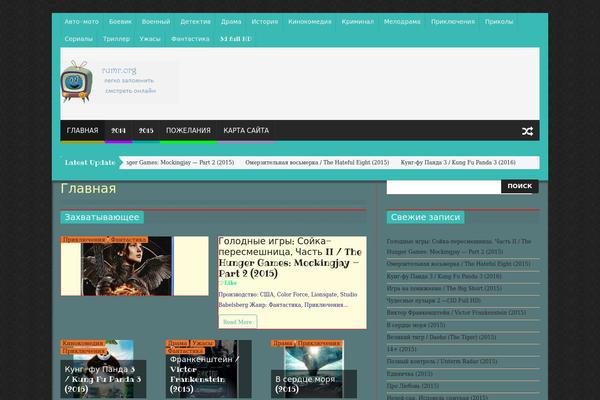
Task: Open sidebar post Единичка (2015)
Action: [409, 374]
